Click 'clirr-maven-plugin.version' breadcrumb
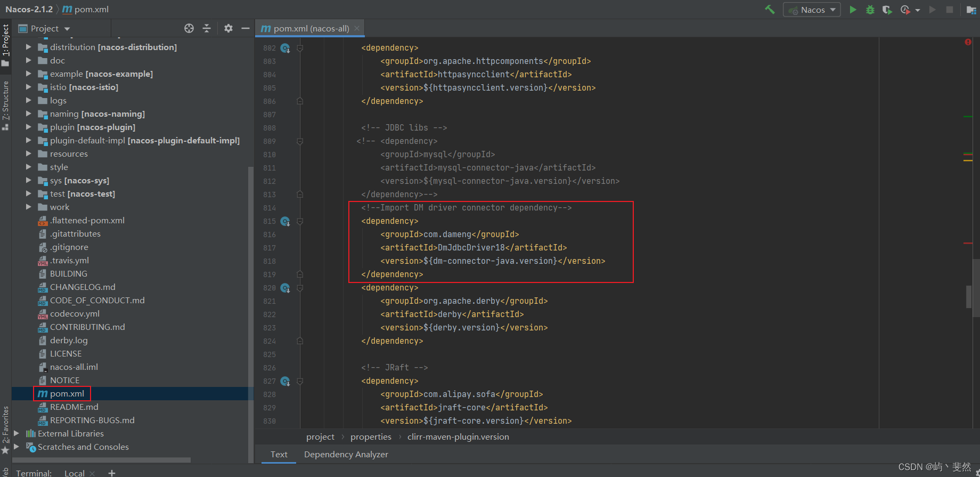Image resolution: width=980 pixels, height=477 pixels. [458, 436]
